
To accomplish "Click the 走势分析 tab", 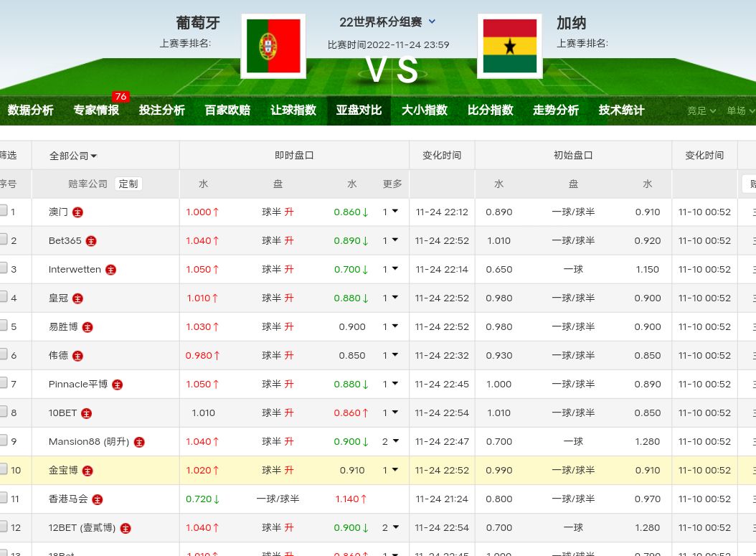I will [x=555, y=110].
